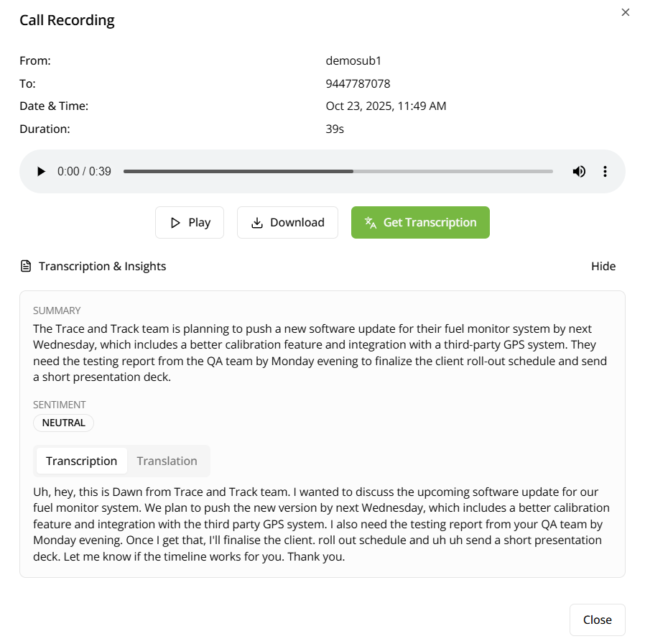Screen dimensions: 645x644
Task: Click the NEUTRAL sentiment badge
Action: click(64, 423)
